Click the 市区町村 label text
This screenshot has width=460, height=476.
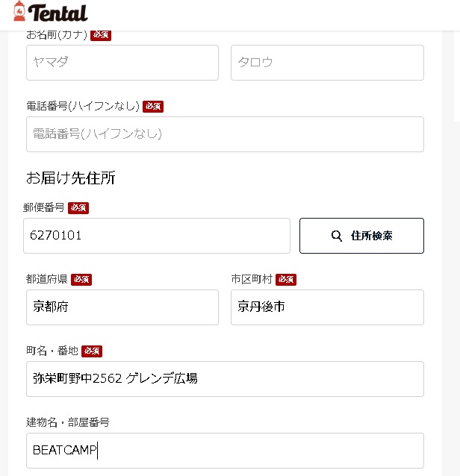click(252, 279)
